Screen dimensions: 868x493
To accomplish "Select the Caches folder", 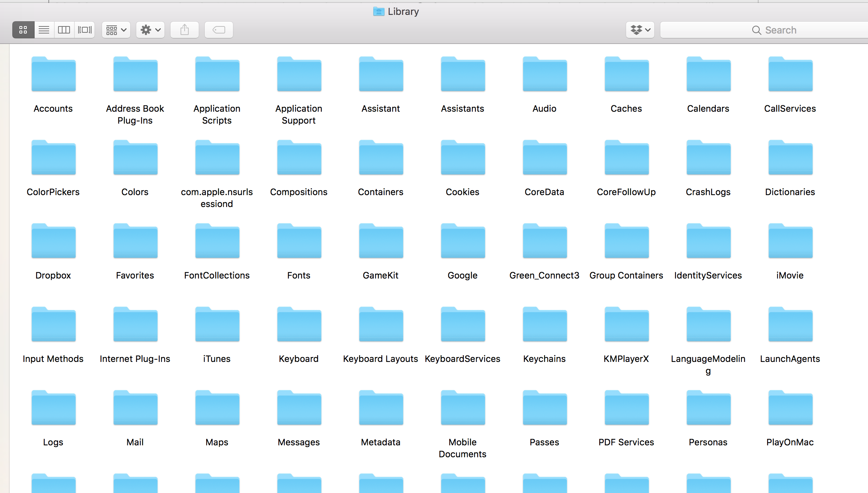I will click(x=626, y=74).
